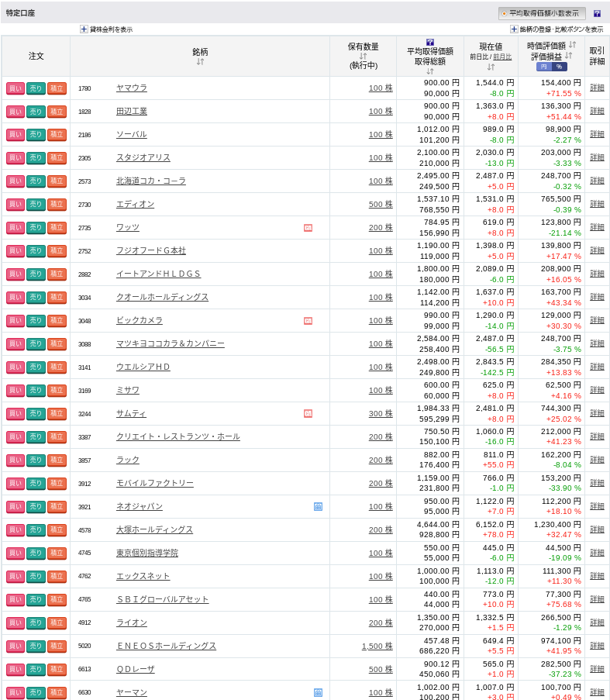Open the イートアンドHLDGS stock link
The height and width of the screenshot is (700, 610).
coord(158,274)
